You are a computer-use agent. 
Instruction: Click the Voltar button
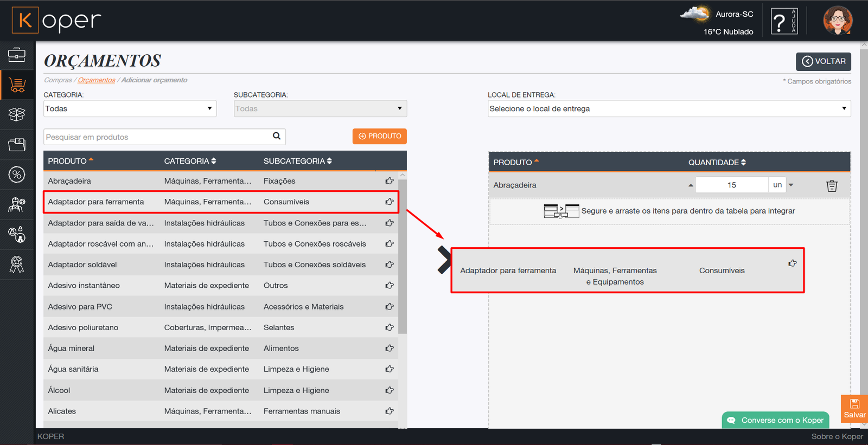pyautogui.click(x=823, y=61)
